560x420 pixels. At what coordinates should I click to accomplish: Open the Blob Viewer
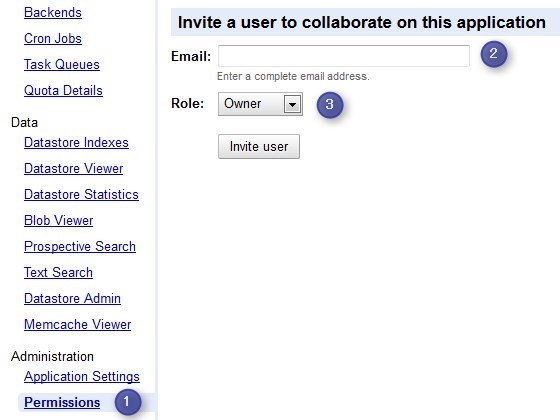click(59, 221)
